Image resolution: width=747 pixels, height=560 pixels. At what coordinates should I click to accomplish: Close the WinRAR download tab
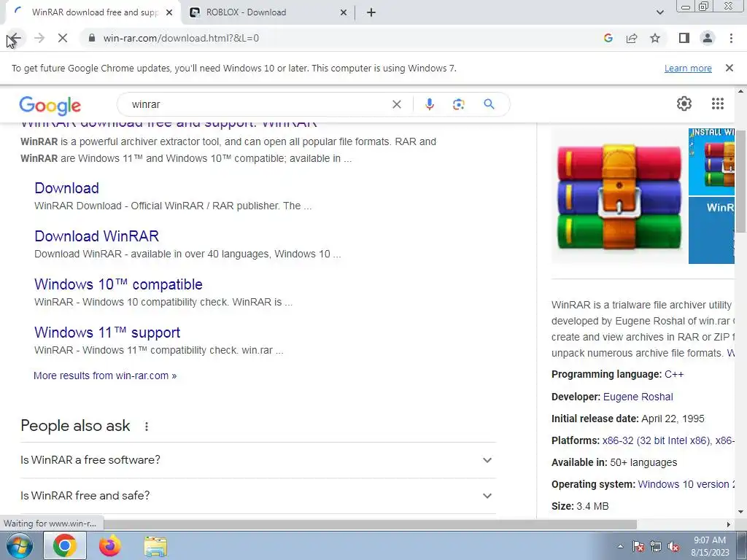pyautogui.click(x=169, y=13)
